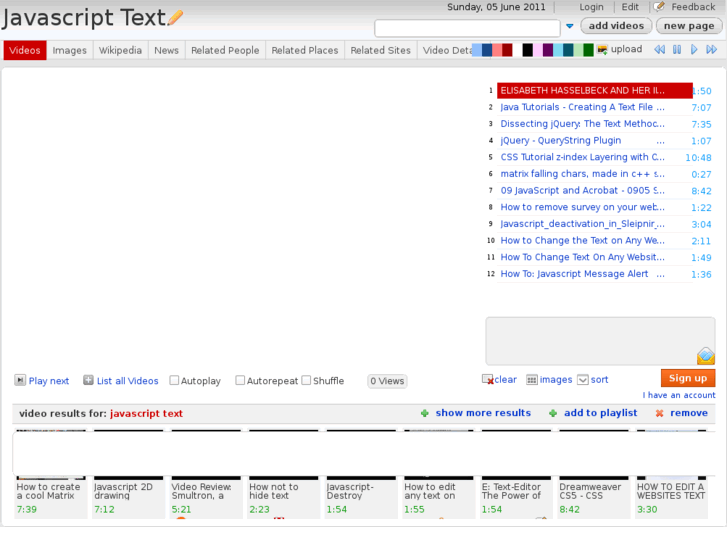Viewport: 727px width, 545px height.
Task: Open the sort dropdown icon
Action: [x=583, y=380]
